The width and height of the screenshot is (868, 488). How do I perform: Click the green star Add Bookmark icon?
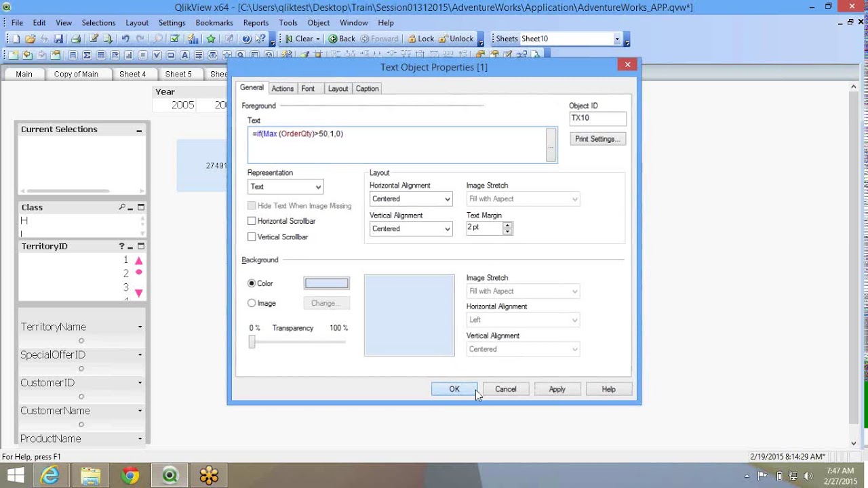point(211,39)
